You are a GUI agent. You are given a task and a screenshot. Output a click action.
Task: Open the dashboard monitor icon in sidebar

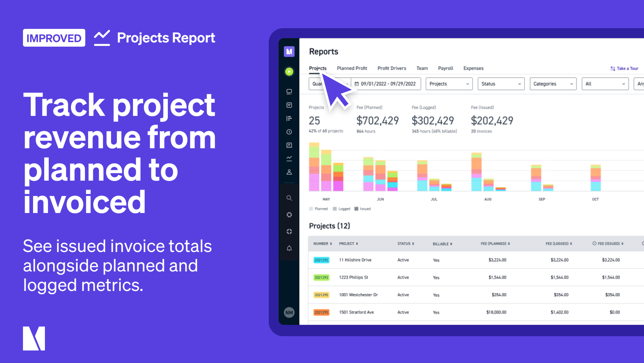[x=289, y=92]
